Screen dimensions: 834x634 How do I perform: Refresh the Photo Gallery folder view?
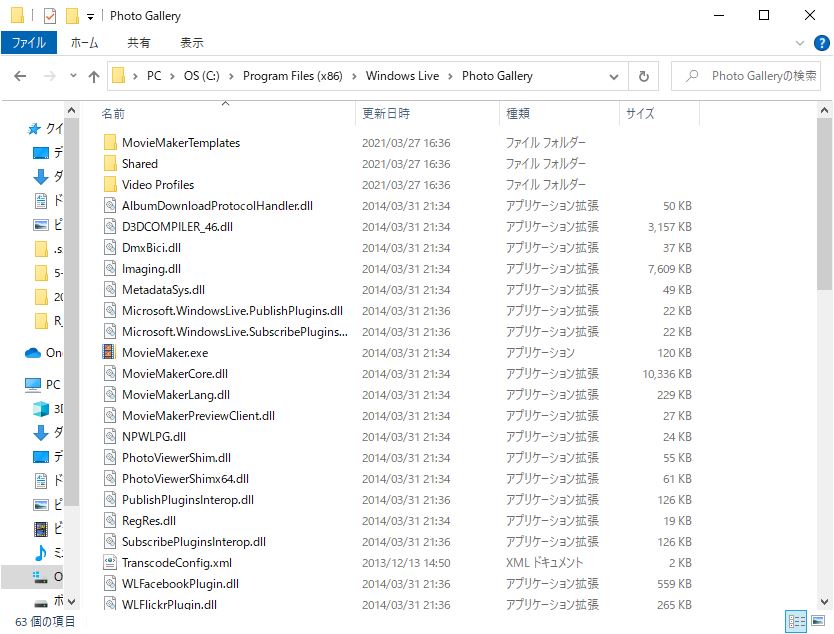[x=644, y=77]
